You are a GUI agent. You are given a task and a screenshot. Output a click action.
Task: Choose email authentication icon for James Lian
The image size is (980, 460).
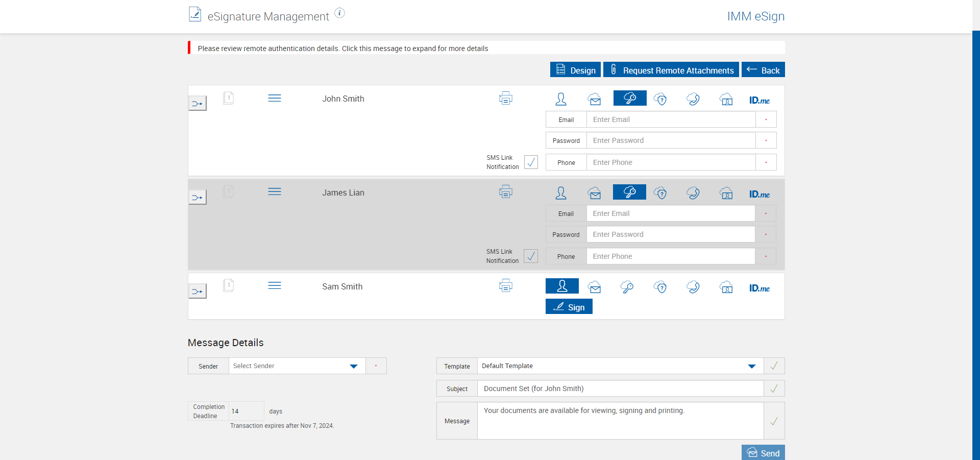point(594,193)
